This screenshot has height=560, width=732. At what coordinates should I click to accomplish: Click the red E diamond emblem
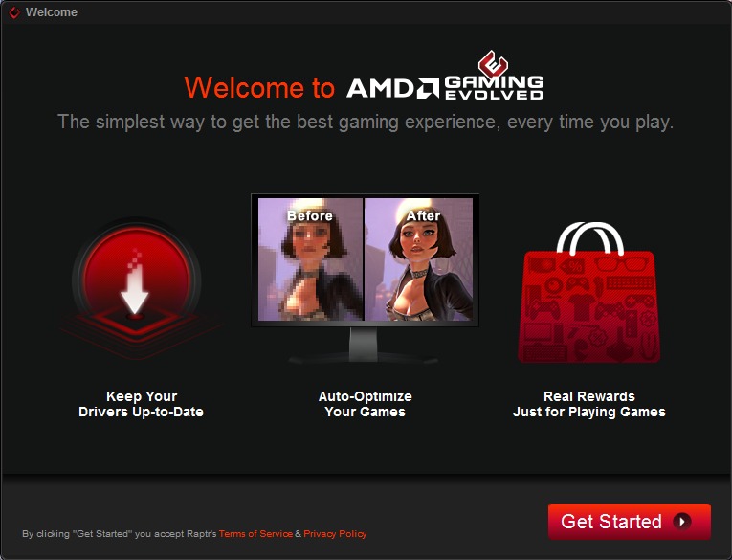coord(493,64)
